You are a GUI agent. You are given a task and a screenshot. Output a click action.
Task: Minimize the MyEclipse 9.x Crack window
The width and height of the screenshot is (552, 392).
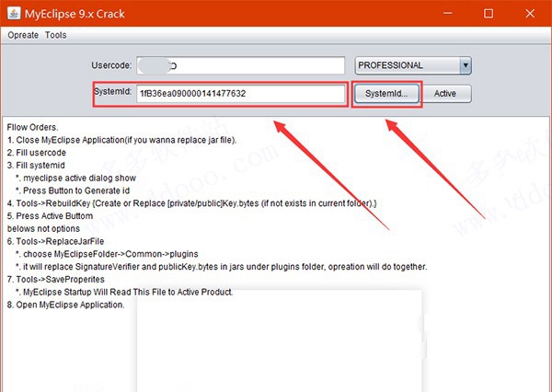tap(448, 14)
